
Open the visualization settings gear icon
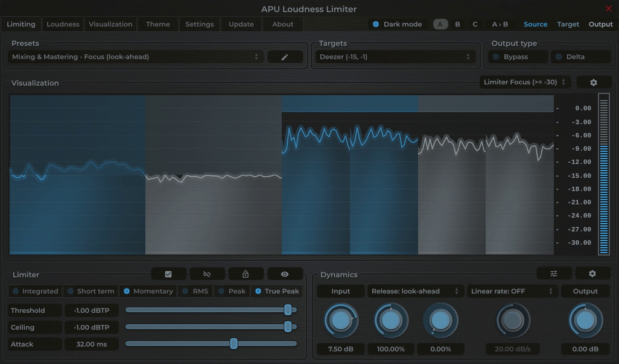coord(593,81)
